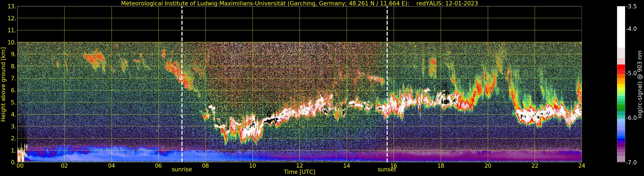
Task: Click the white top of the colorbar
Action: pyautogui.click(x=621, y=27)
